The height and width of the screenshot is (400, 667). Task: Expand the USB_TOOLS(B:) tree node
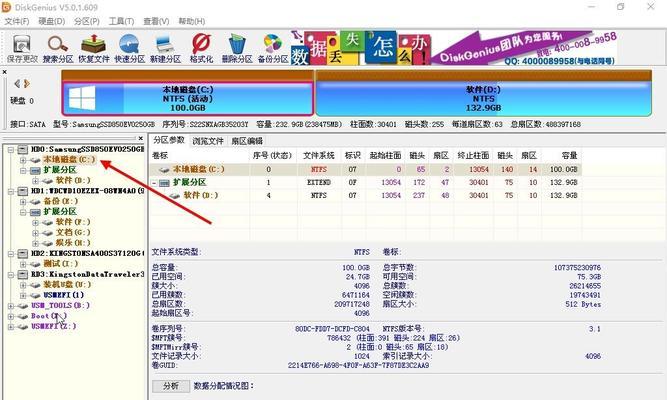pos(11,306)
